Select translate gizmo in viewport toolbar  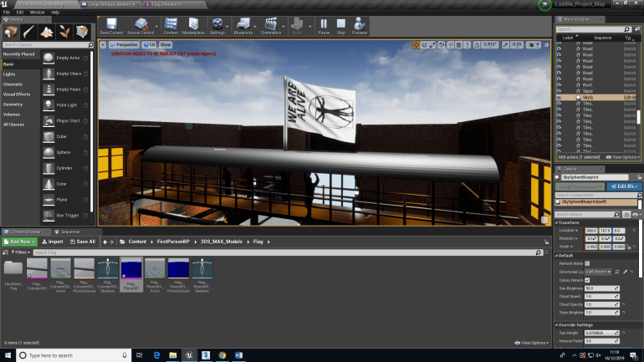pyautogui.click(x=416, y=45)
